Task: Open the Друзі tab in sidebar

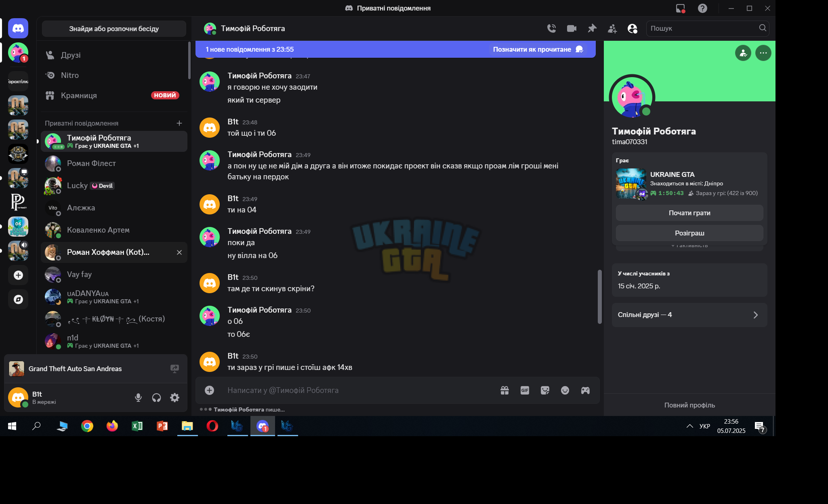Action: click(114, 55)
